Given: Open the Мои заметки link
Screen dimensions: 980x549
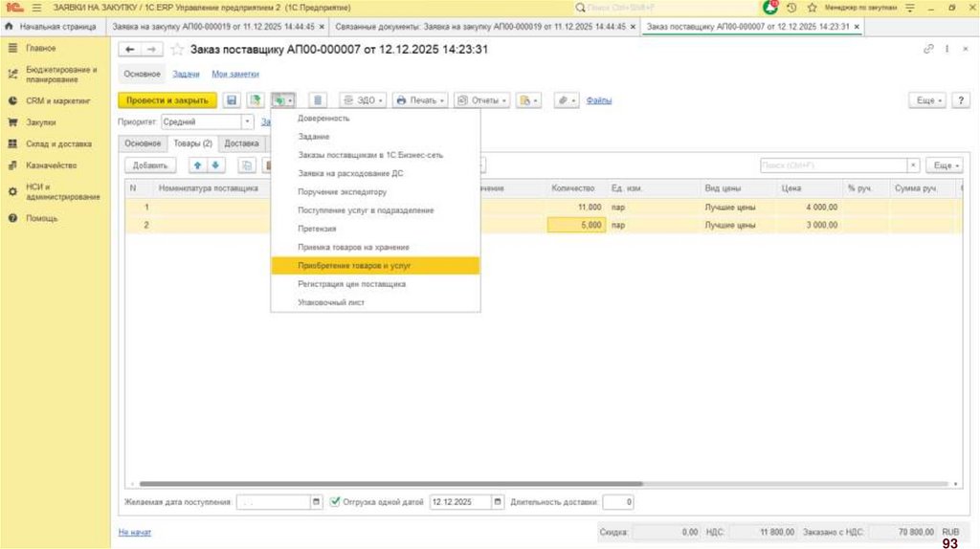Looking at the screenshot, I should 235,74.
